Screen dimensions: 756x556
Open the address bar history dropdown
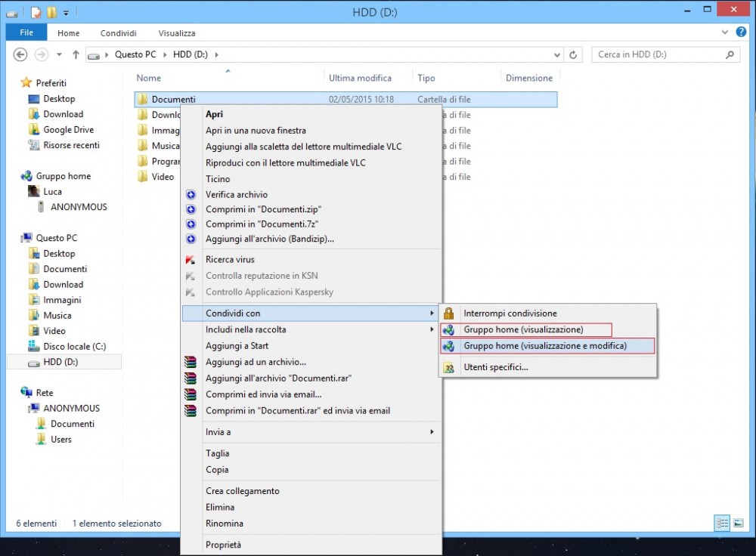coord(557,55)
